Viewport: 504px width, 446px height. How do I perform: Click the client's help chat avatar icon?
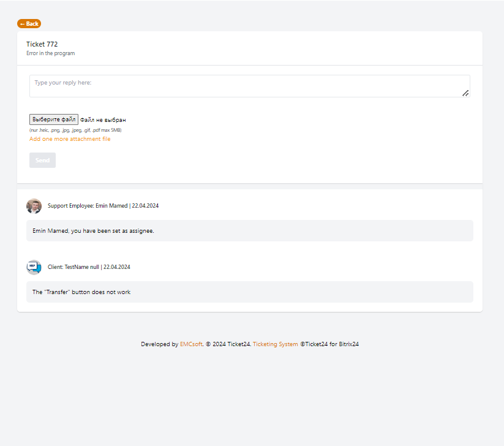point(34,267)
